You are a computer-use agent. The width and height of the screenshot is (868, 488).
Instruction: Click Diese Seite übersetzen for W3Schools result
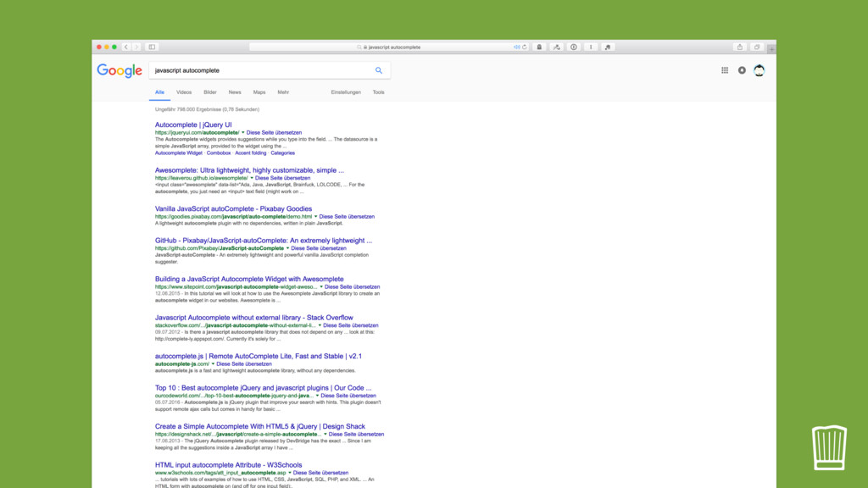pyautogui.click(x=320, y=473)
